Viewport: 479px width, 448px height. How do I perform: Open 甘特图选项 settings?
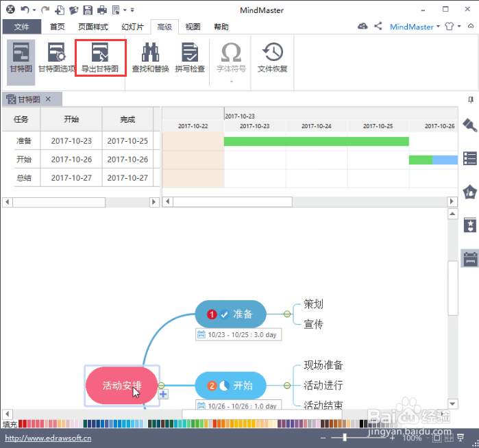56,58
